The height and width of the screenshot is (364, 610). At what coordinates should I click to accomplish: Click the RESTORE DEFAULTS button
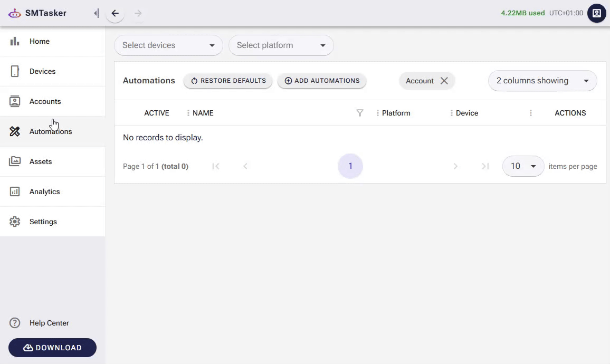(x=228, y=81)
